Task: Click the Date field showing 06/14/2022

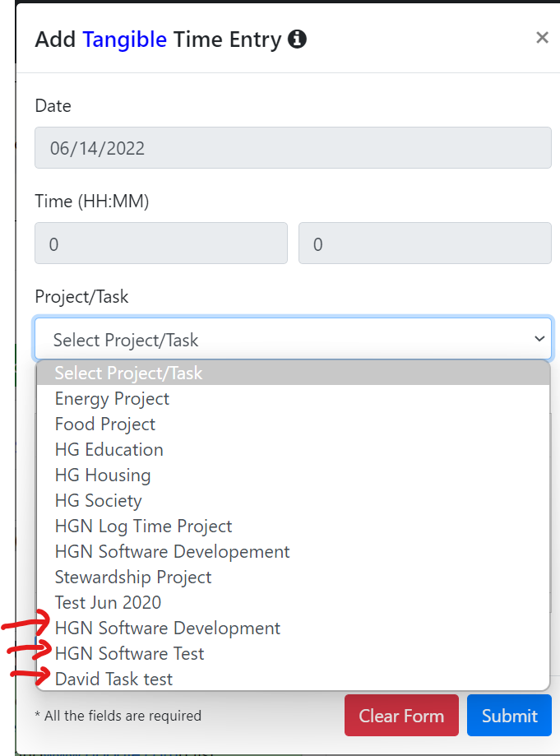Action: point(293,148)
